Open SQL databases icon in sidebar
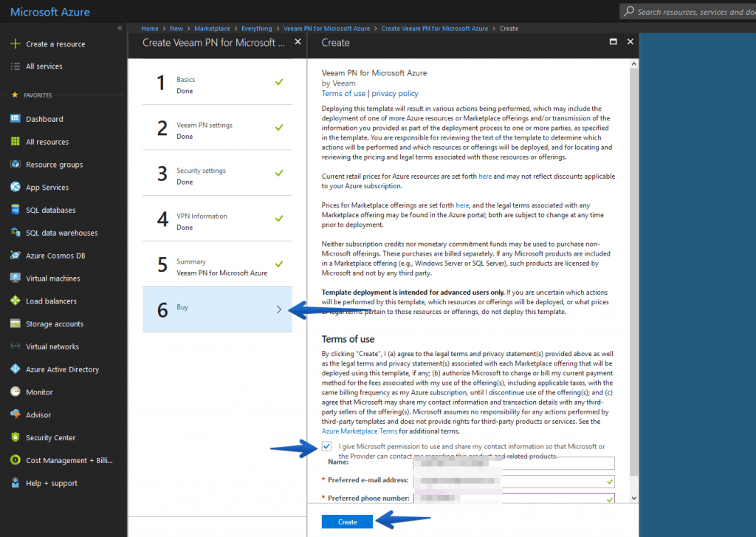The height and width of the screenshot is (537, 756). tap(15, 210)
